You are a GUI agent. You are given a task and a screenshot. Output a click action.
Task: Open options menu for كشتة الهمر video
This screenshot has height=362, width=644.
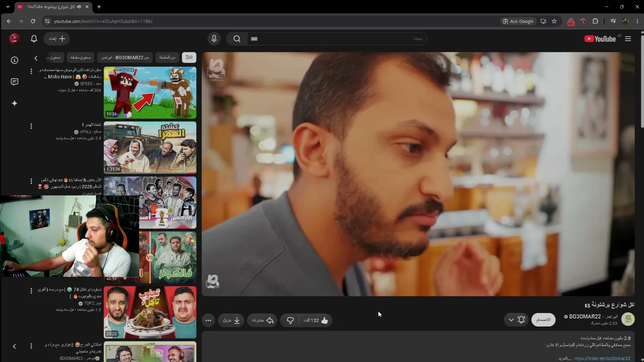tap(31, 126)
